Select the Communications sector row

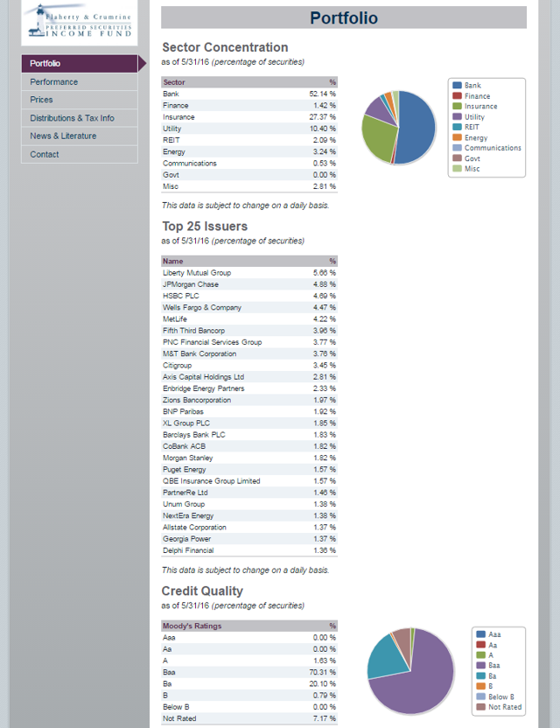point(249,164)
